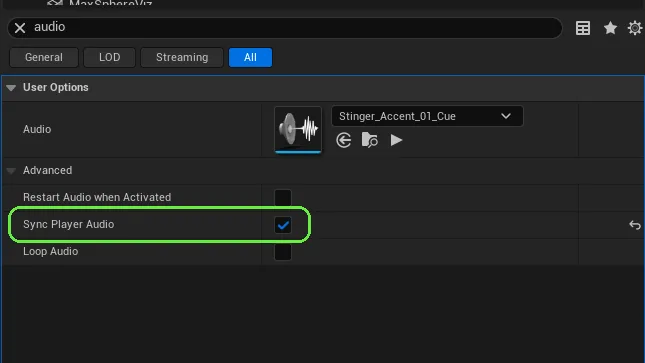
Task: Click the audio asset thumbnail
Action: (x=298, y=130)
